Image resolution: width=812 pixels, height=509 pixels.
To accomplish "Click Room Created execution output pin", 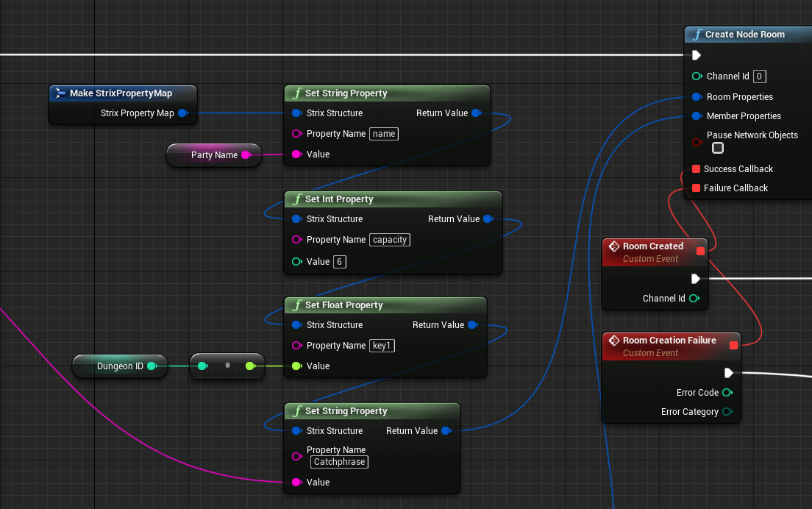I will coord(696,279).
